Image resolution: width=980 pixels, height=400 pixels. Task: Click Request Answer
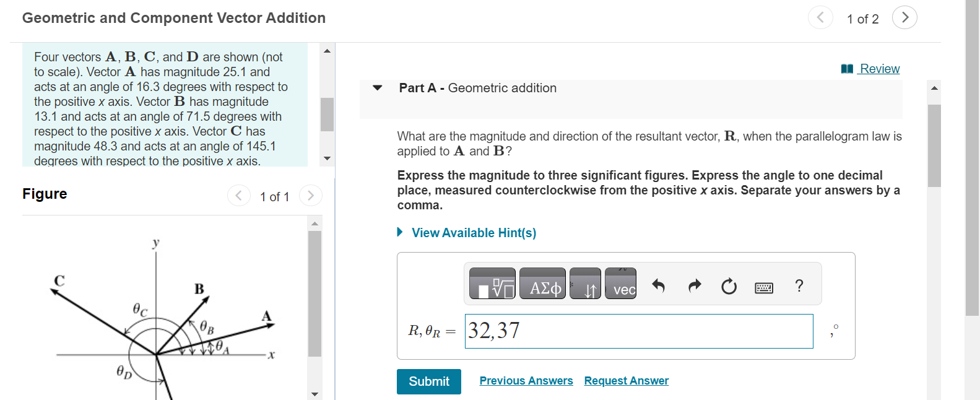[626, 380]
